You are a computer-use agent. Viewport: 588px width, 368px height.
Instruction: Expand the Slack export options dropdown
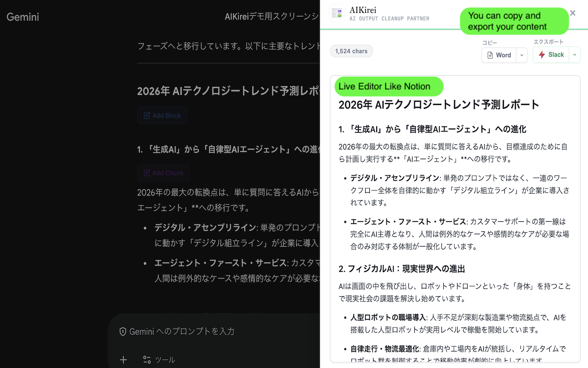coord(574,55)
